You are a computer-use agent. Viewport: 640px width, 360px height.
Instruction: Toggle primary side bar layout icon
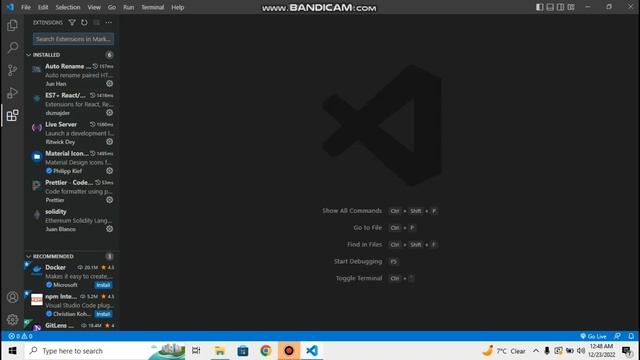pos(540,7)
